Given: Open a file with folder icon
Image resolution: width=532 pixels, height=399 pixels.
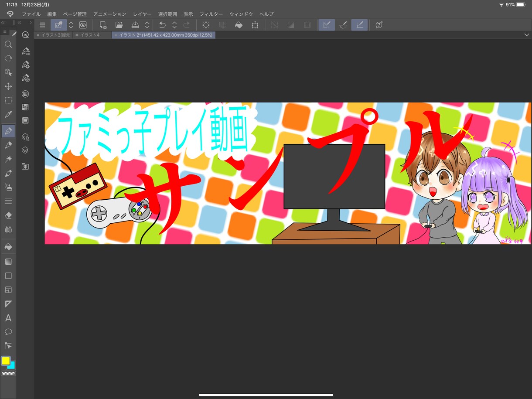Looking at the screenshot, I should 119,25.
